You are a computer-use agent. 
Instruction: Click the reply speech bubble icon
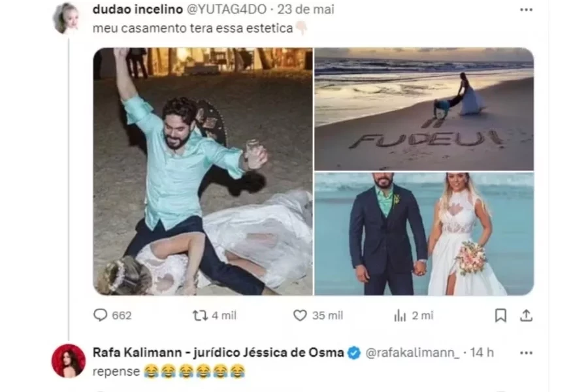(x=100, y=315)
